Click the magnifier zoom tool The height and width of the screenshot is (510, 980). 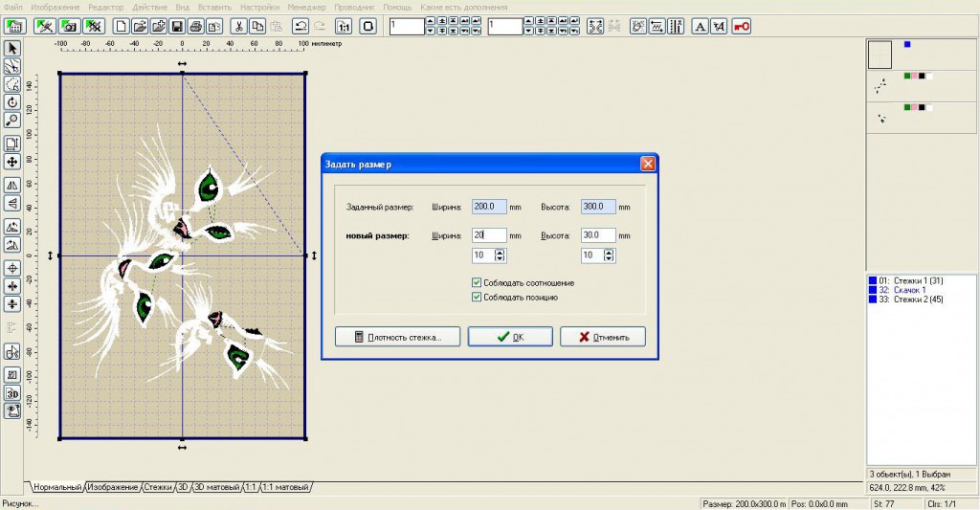pos(12,121)
